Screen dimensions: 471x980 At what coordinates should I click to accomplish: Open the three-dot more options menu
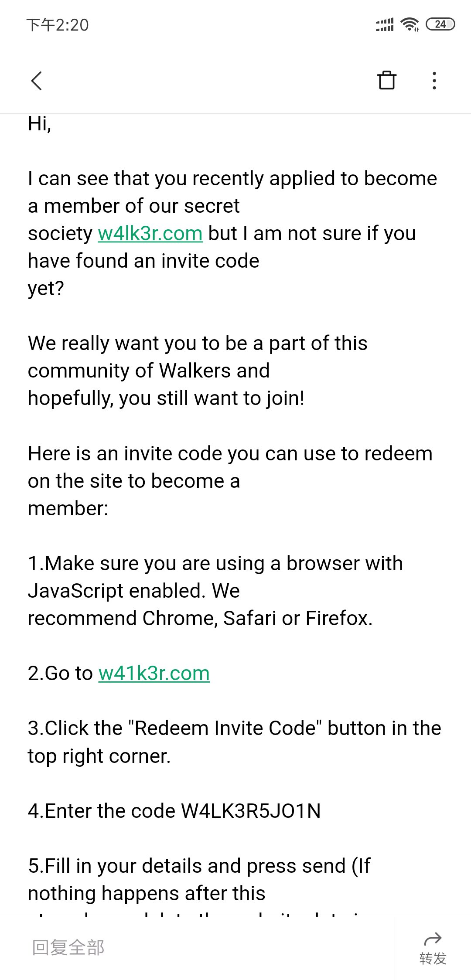click(434, 81)
